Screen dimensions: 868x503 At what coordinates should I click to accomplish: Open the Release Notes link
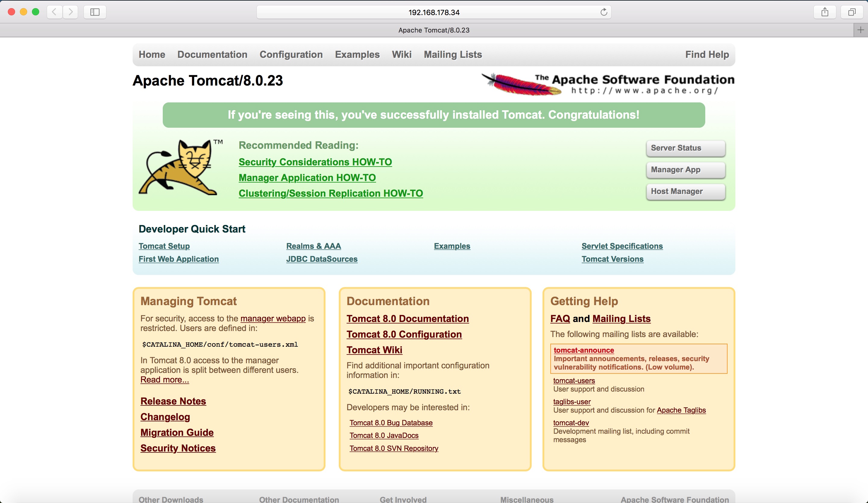173,401
